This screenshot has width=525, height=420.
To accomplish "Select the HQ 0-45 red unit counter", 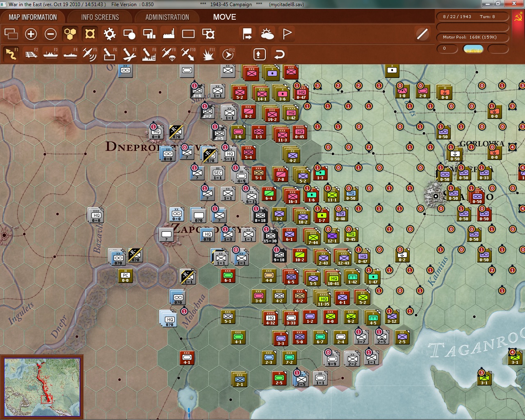I will [300, 132].
